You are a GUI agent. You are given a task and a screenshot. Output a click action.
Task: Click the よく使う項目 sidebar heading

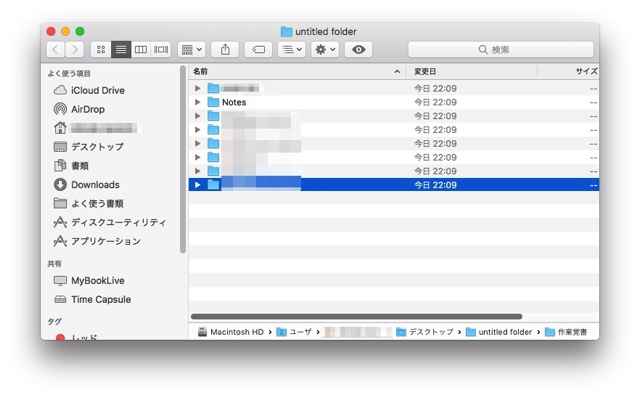(69, 73)
